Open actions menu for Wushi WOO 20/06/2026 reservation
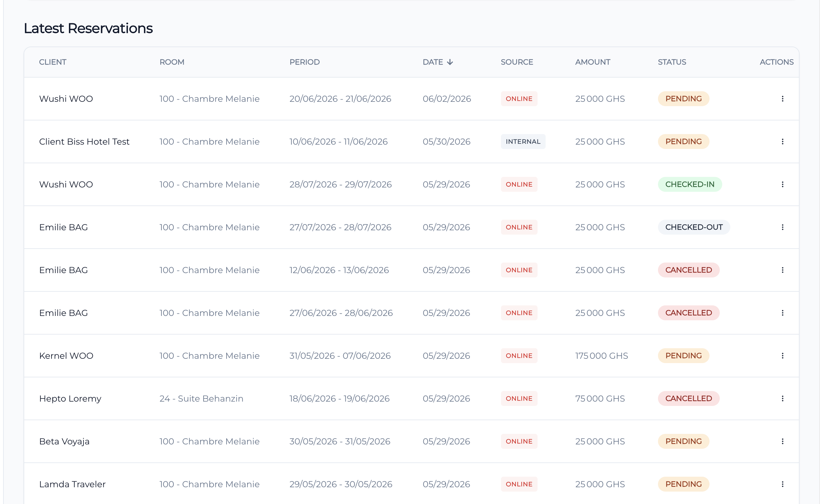Screen dimensions: 820x504 [x=782, y=99]
